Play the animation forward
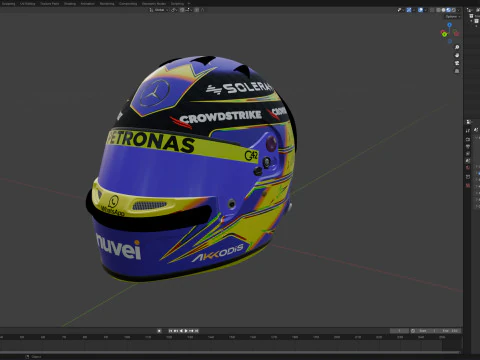This screenshot has width=480, height=360. (x=186, y=331)
